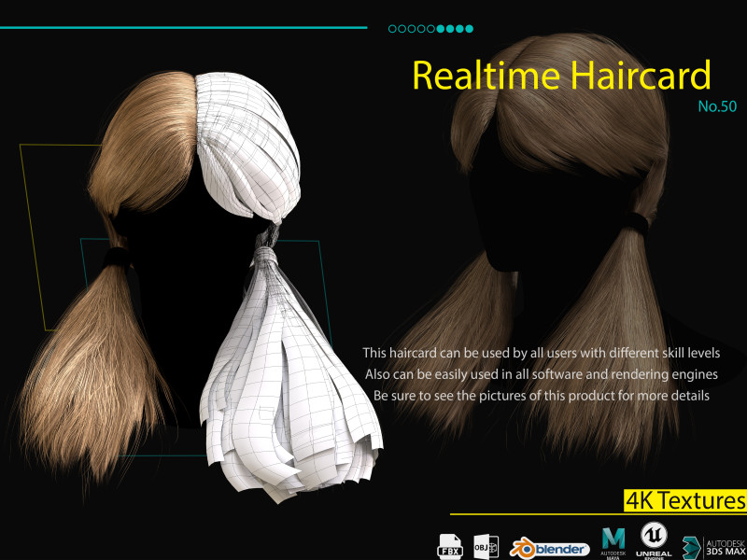747x560 pixels.
Task: Click the wireframe mesh ponytail
Action: pyautogui.click(x=289, y=373)
